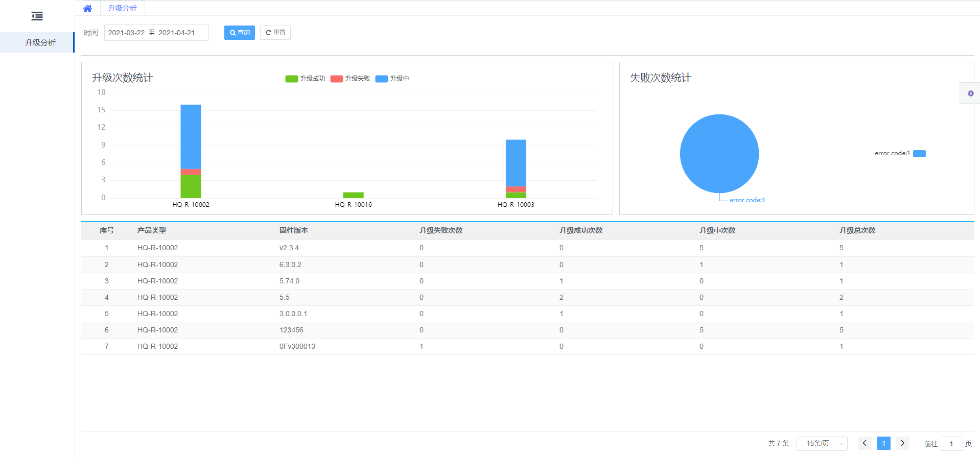Click the 固件版本 column header
This screenshot has height=457, width=980.
[x=293, y=231]
